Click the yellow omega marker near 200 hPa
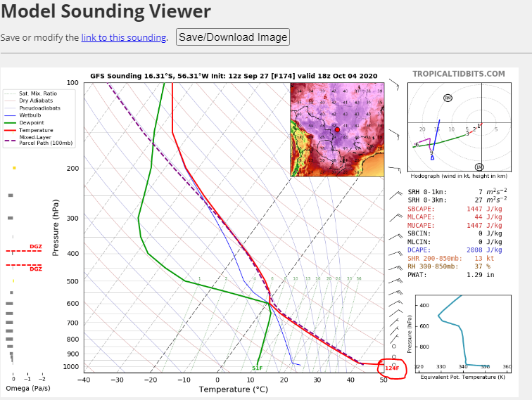Image resolution: width=532 pixels, height=400 pixels. 13,168
